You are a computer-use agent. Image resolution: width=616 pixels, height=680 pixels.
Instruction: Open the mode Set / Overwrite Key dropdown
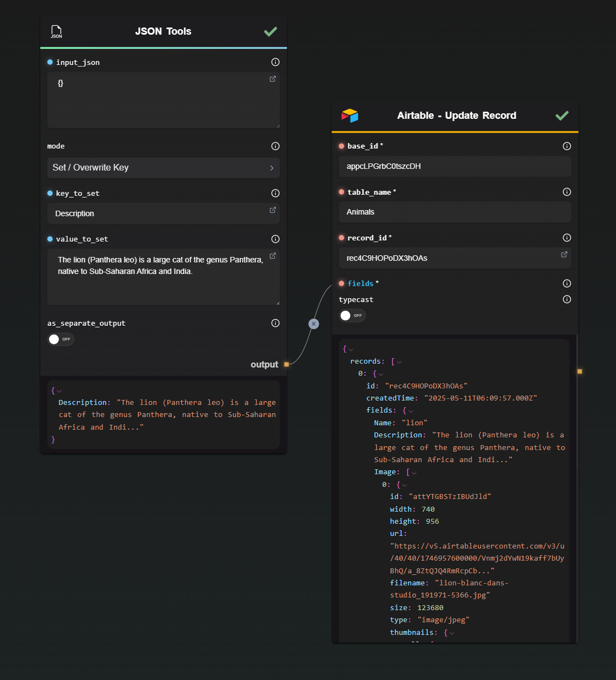click(x=163, y=168)
